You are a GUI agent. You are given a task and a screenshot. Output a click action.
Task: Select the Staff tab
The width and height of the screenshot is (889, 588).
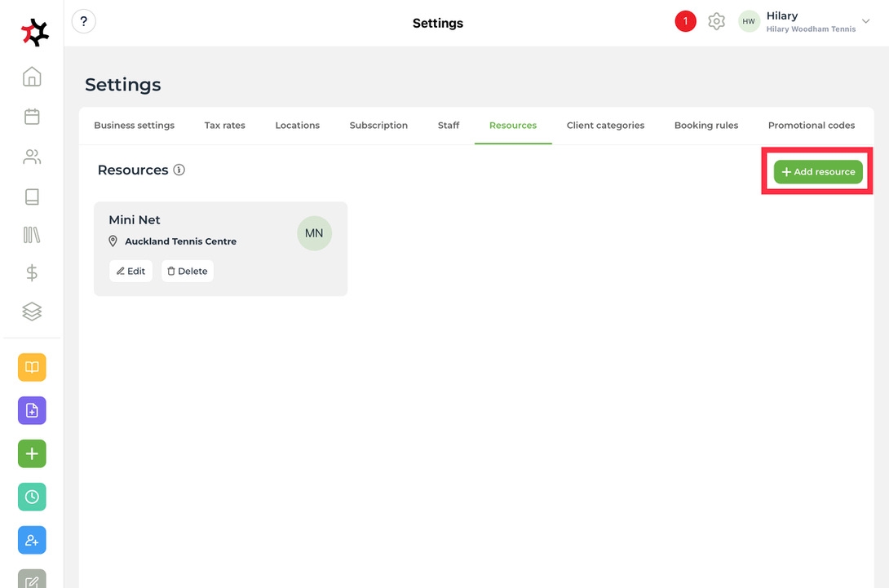click(x=449, y=126)
